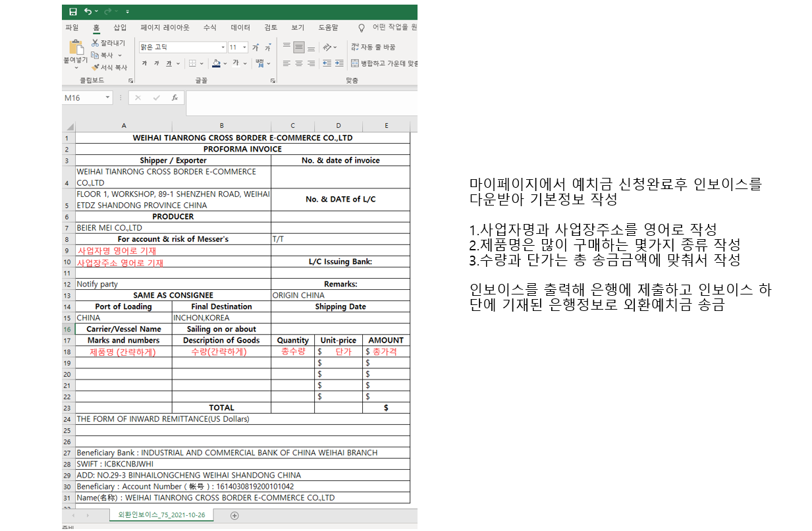Expand the underline style dropdown arrow

point(178,64)
